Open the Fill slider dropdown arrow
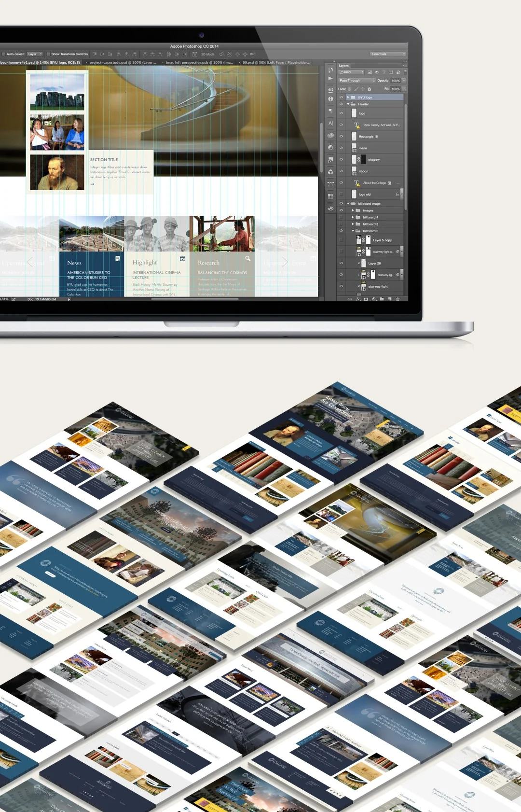Image resolution: width=521 pixels, height=812 pixels. click(x=404, y=89)
